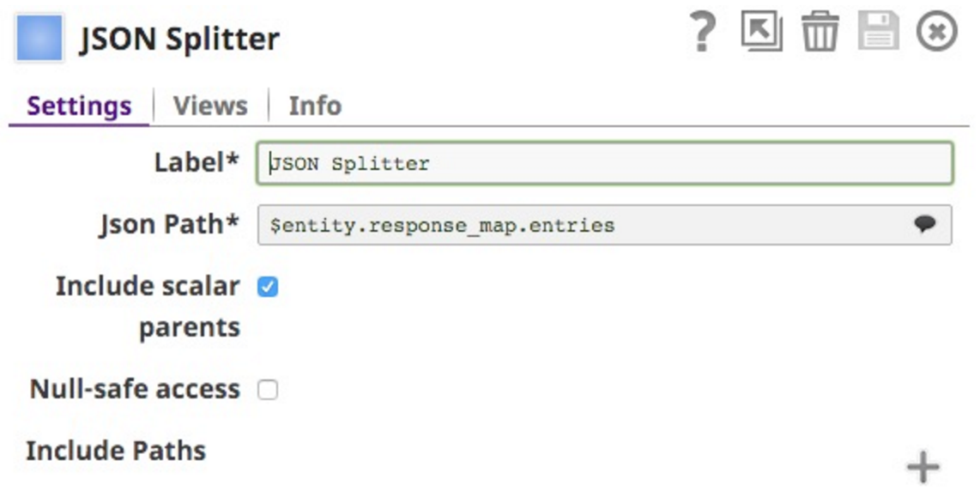Uncheck Include scalar parents checkbox
This screenshot has height=503, width=980.
tap(268, 287)
